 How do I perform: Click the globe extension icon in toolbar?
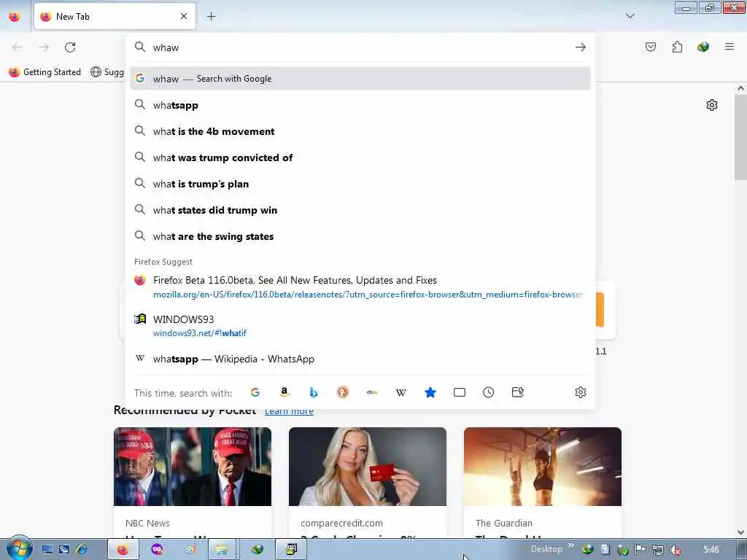coord(703,47)
